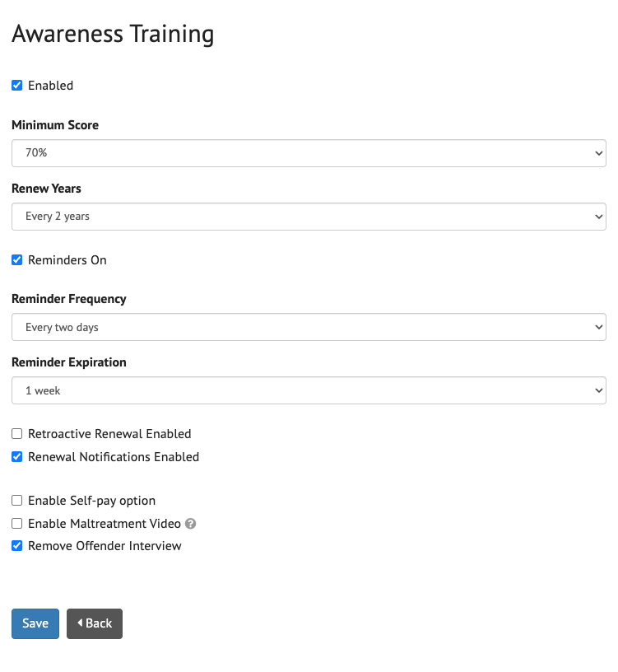Check the Enable Self-pay option box

point(16,501)
